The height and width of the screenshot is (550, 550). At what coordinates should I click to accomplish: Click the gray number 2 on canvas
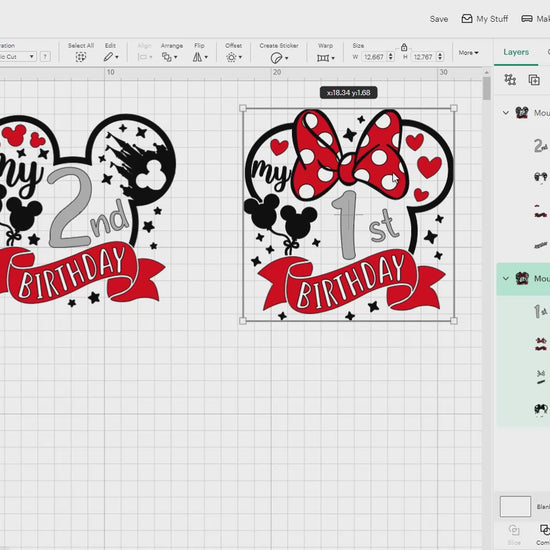71,207
